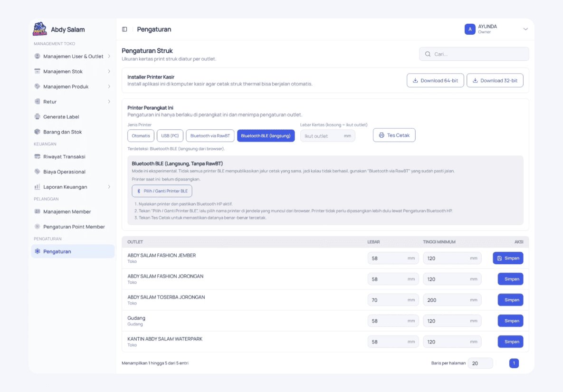
Task: Click the Biaya Operasional tag icon
Action: tap(38, 172)
